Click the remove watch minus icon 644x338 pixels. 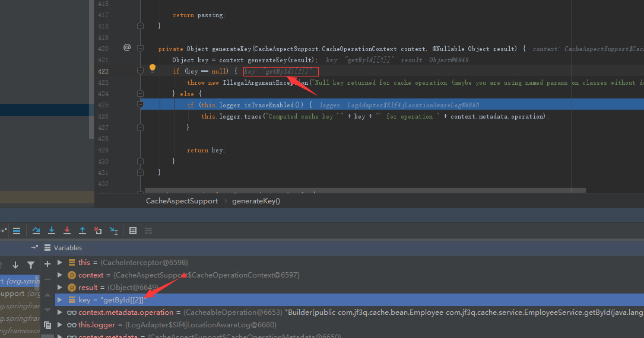tap(47, 279)
